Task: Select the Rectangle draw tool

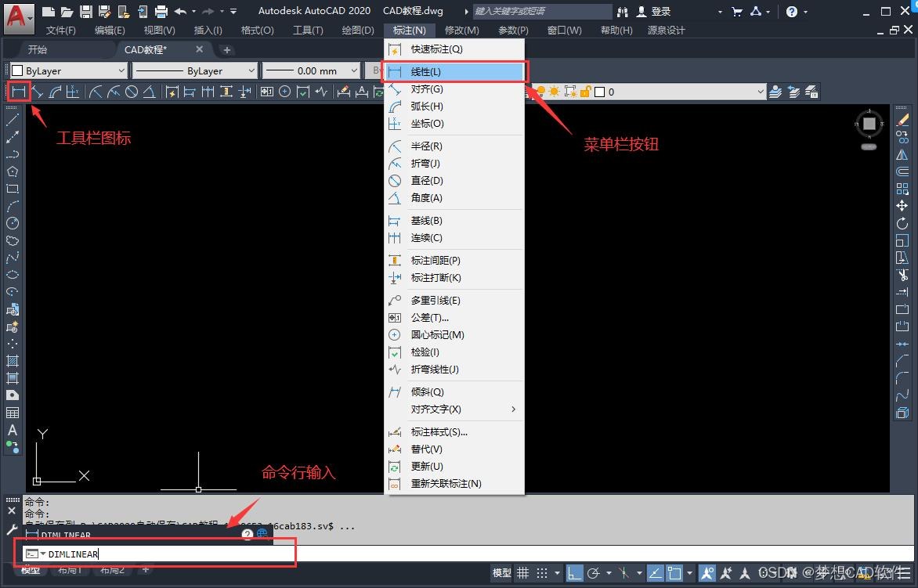Action: click(13, 189)
